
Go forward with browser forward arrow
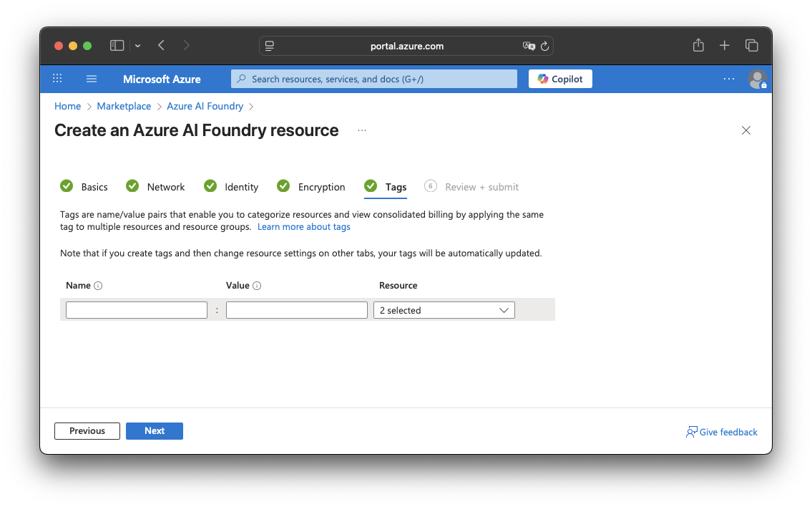pos(187,46)
